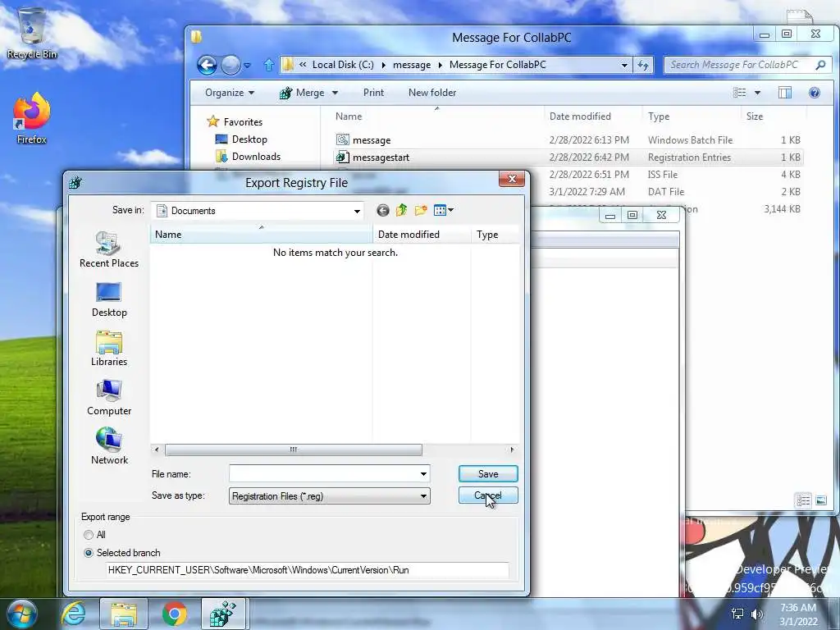Close the Export Registry File dialog

pyautogui.click(x=512, y=179)
